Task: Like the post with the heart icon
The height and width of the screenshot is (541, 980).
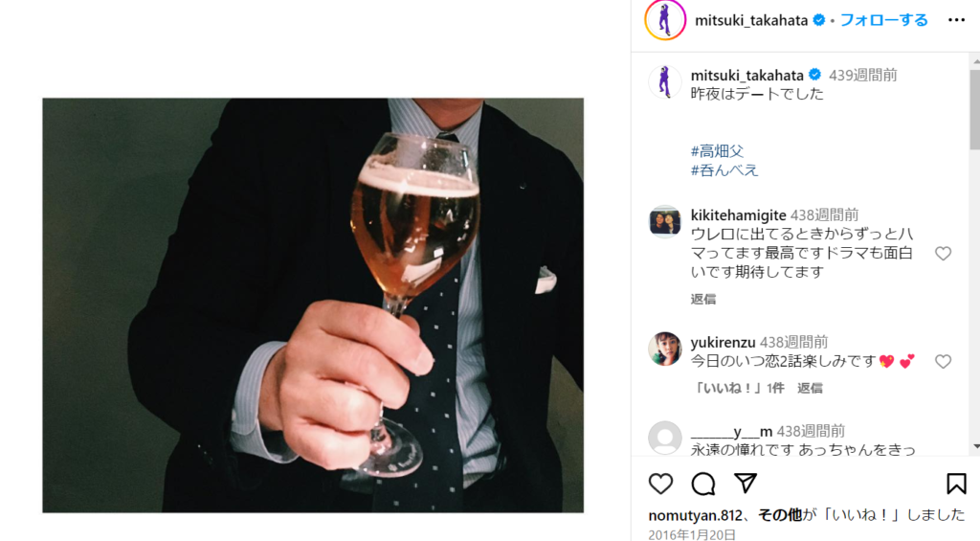Action: (660, 484)
